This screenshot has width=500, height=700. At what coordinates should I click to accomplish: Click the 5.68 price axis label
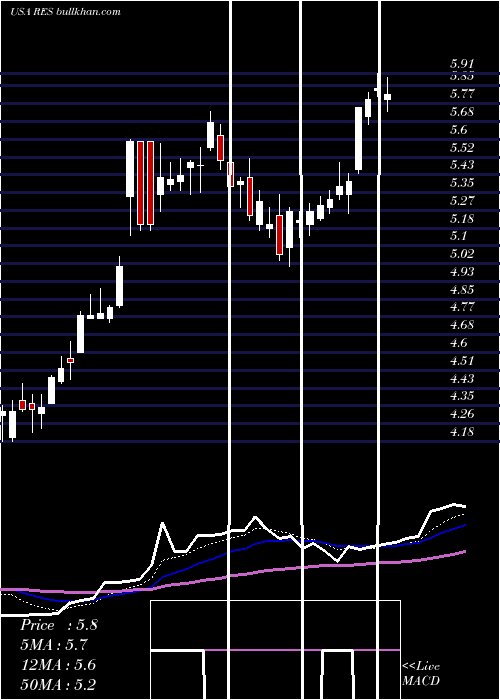[x=462, y=112]
